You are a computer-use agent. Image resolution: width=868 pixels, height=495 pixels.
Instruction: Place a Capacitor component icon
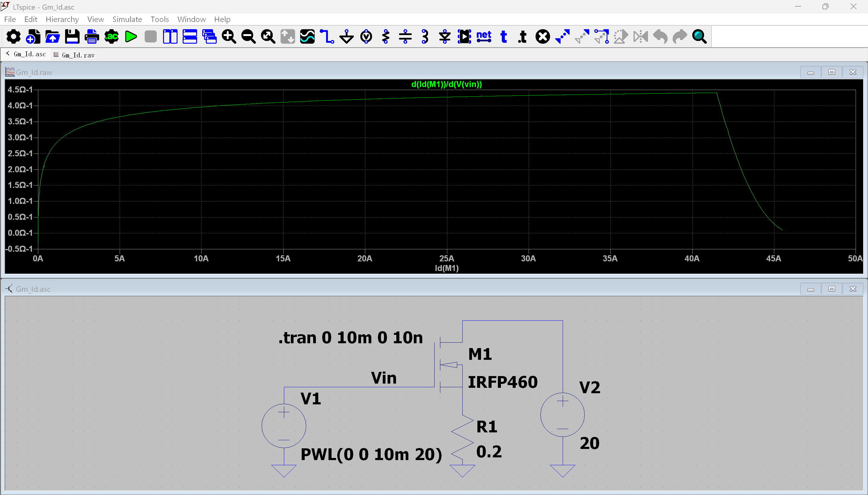(x=405, y=36)
